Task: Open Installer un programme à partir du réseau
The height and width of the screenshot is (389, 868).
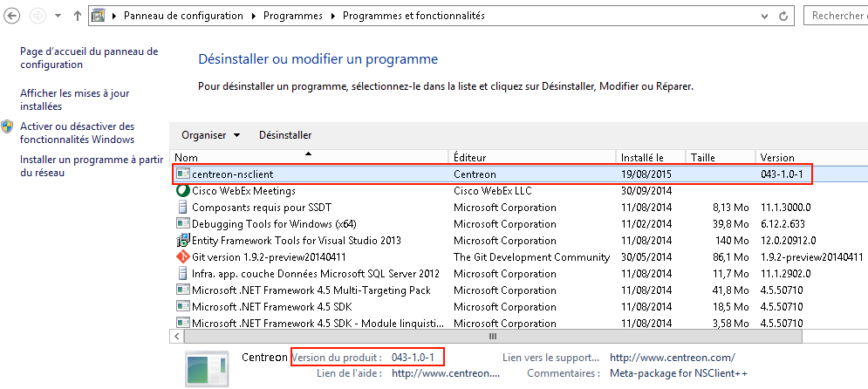Action: pyautogui.click(x=92, y=166)
